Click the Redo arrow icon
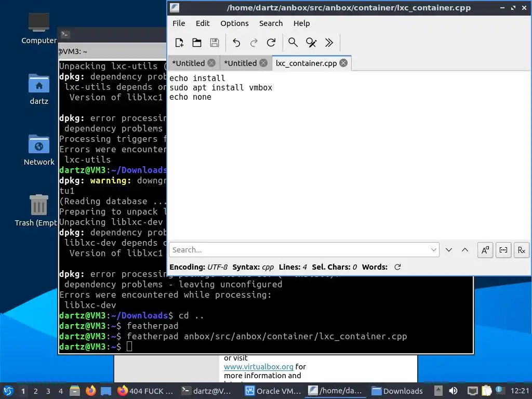Image resolution: width=532 pixels, height=399 pixels. 254,43
